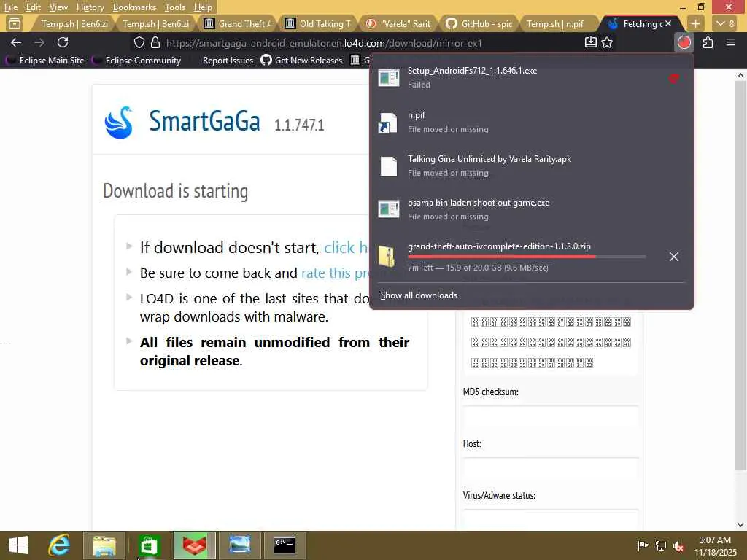Image resolution: width=747 pixels, height=560 pixels.
Task: Click the n.pif shortcut file icon
Action: click(x=388, y=122)
